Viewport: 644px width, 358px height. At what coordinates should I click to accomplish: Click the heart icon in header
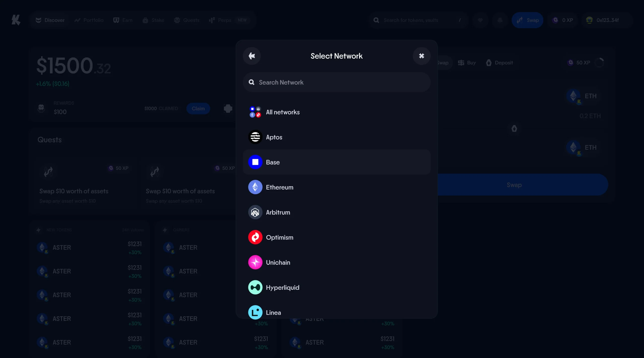coord(480,20)
